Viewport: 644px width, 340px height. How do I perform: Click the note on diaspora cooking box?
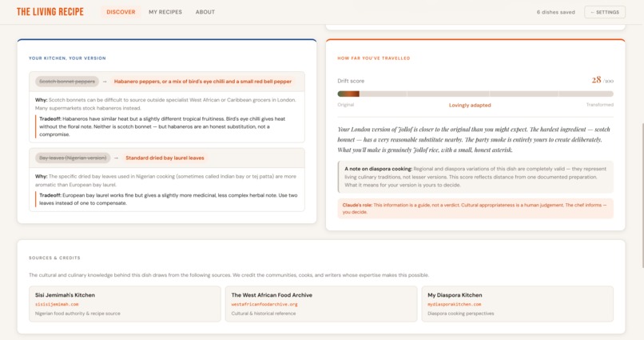[475, 177]
